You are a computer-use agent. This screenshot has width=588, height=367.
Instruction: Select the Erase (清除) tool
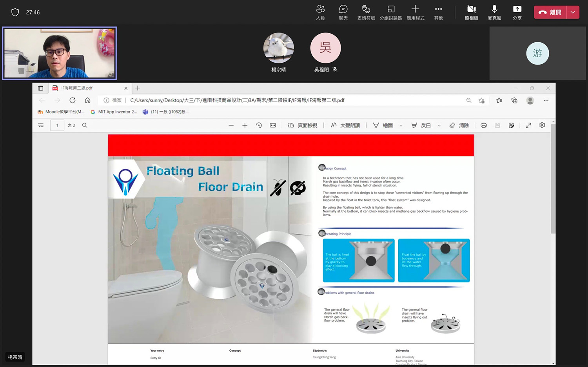pyautogui.click(x=459, y=125)
